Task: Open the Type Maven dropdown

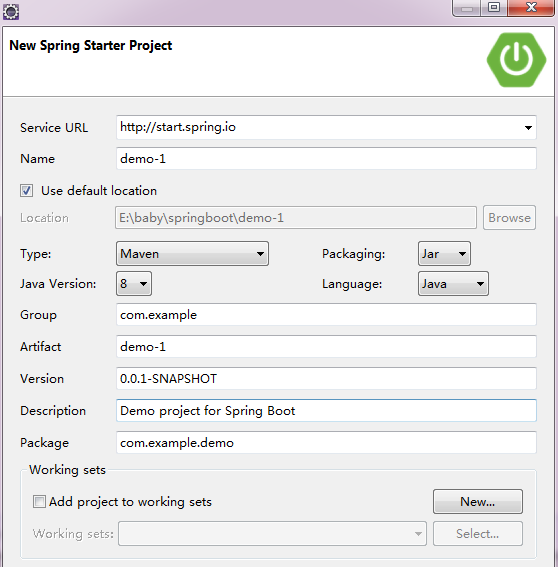Action: (x=192, y=253)
